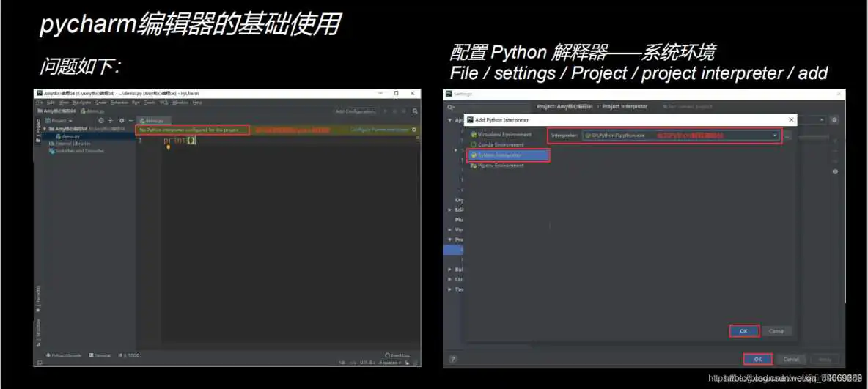Open the Terminal tool window
This screenshot has width=868, height=389.
point(100,355)
